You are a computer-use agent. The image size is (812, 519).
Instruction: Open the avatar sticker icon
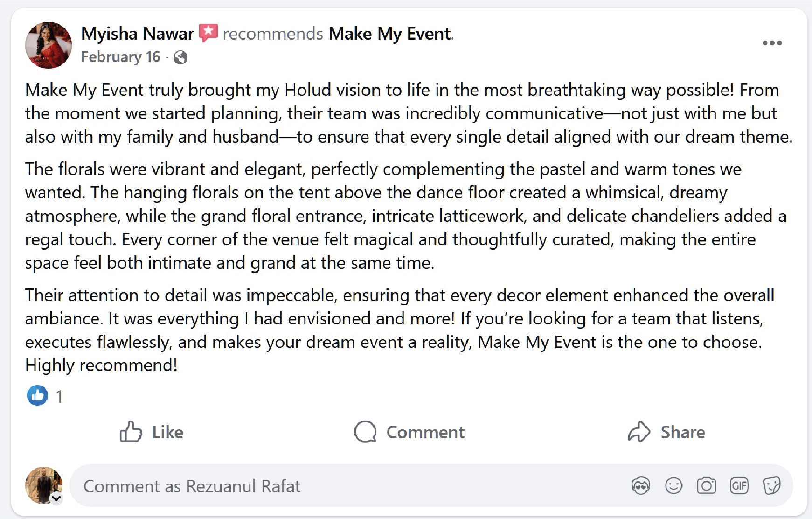click(x=641, y=485)
